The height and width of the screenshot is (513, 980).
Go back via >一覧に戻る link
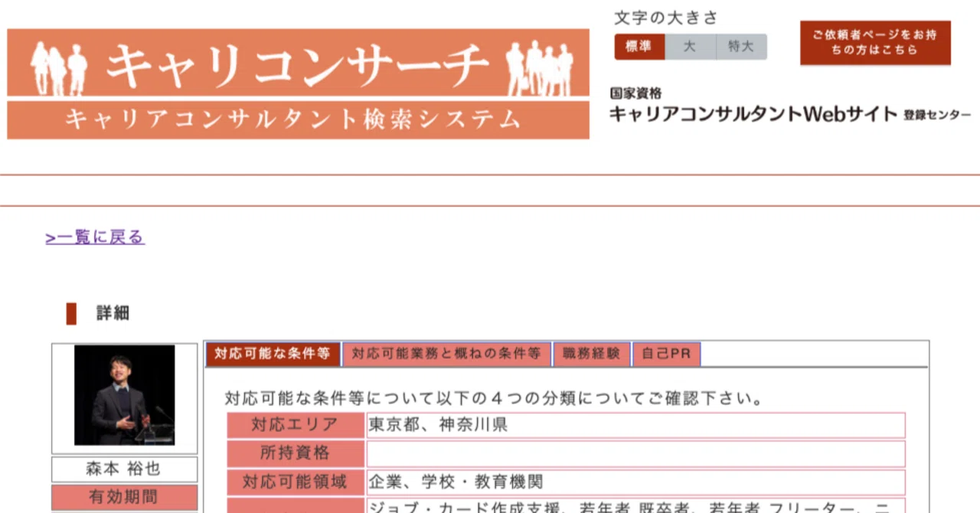[x=95, y=237]
